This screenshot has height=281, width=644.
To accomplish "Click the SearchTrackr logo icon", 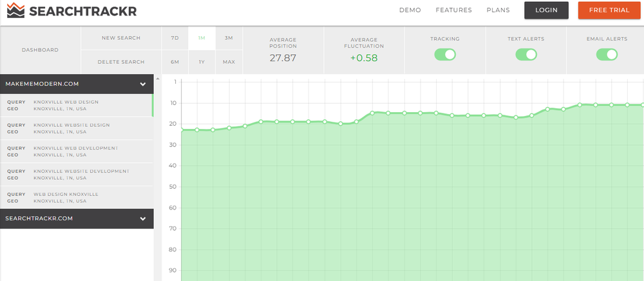I will 15,10.
